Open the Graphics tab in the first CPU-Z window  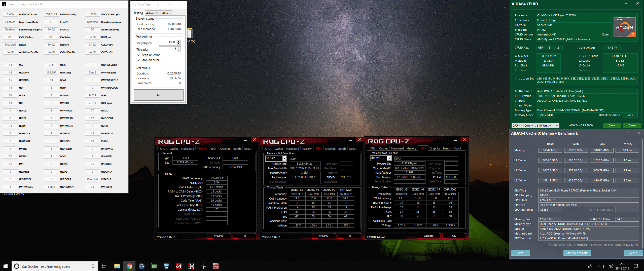(225, 149)
